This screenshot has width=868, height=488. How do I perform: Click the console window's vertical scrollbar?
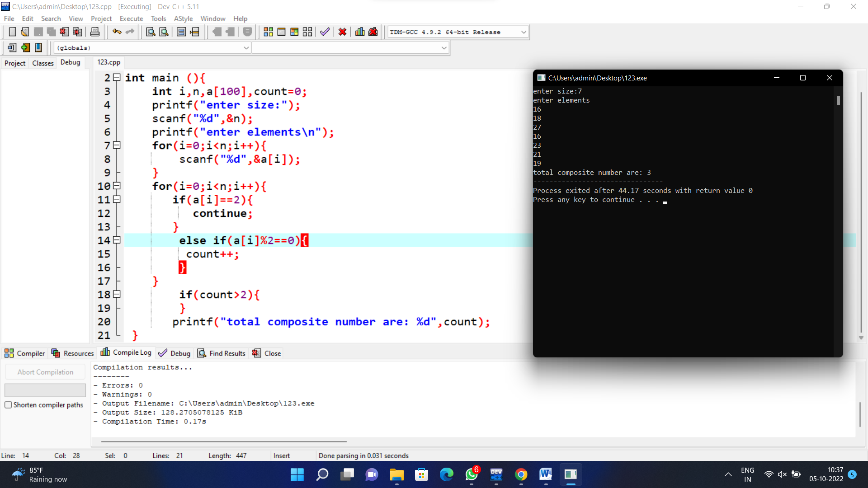tap(839, 100)
